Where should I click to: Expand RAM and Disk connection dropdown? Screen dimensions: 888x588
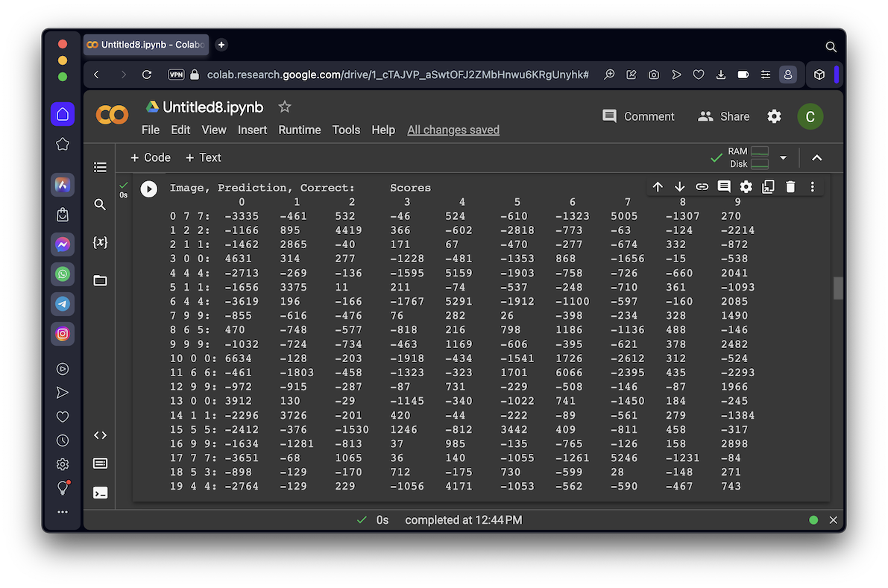tap(783, 158)
